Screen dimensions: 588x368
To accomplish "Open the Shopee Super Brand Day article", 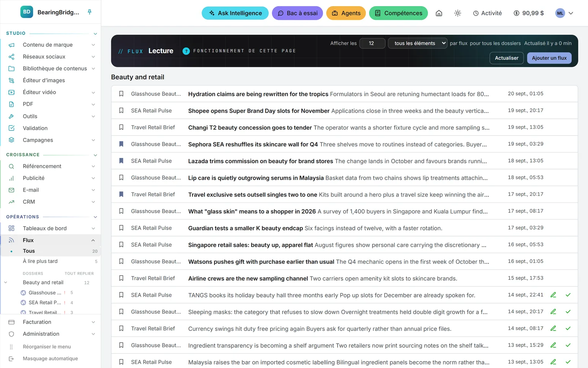I will click(338, 111).
